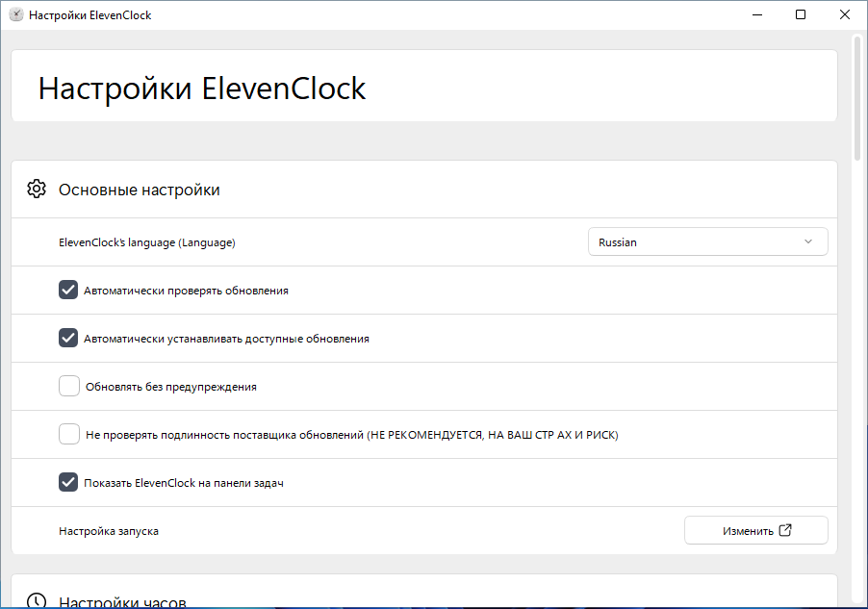The height and width of the screenshot is (609, 868).
Task: Uncheck Автоматически устанавливать доступные обновления
Action: pyautogui.click(x=68, y=338)
